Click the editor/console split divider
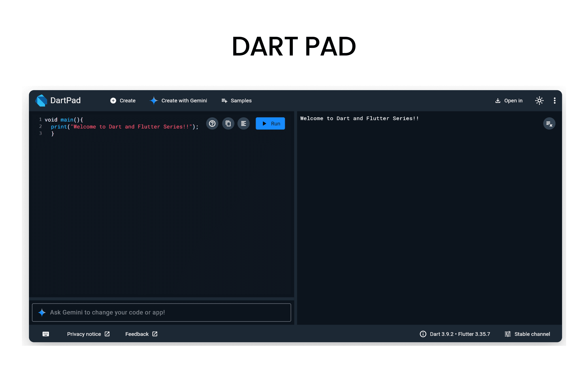Screen dimensions: 588x372 pyautogui.click(x=296, y=217)
